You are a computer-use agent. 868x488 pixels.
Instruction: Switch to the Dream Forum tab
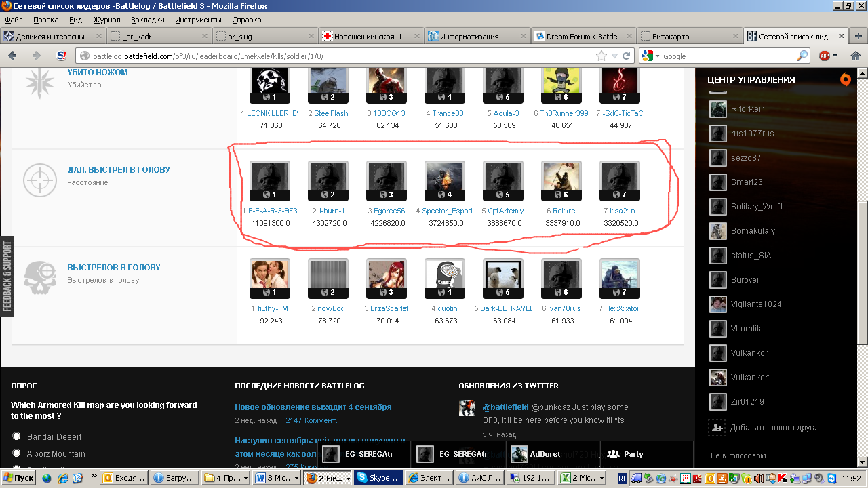(585, 37)
